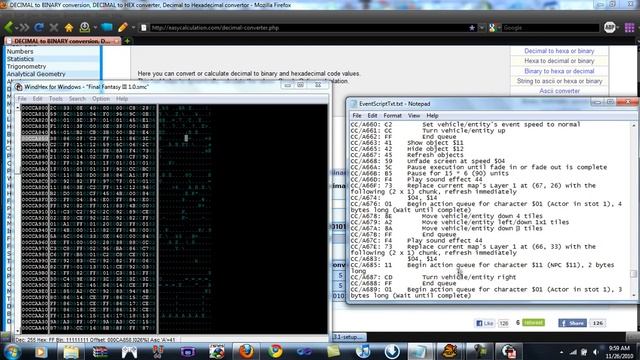
Task: Select the DECIMAL to BINARY conversion tab
Action: click(62, 41)
